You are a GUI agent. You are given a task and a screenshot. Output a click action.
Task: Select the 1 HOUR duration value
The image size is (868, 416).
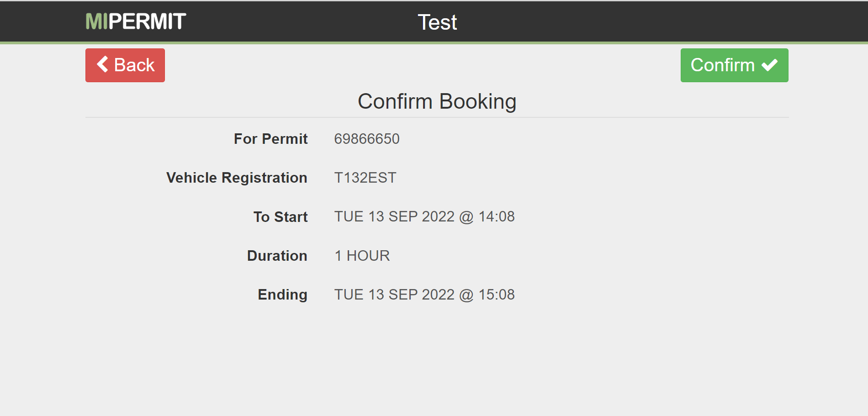[x=362, y=256]
